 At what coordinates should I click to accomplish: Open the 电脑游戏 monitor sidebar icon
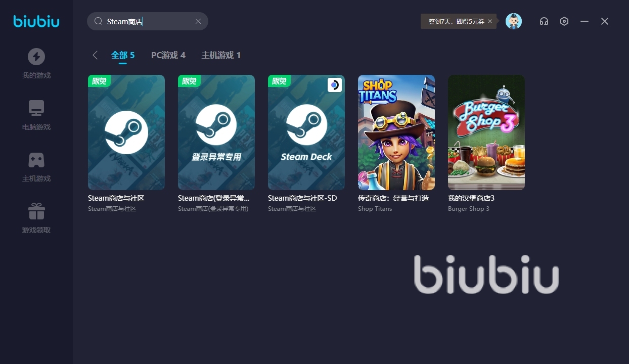pos(36,108)
